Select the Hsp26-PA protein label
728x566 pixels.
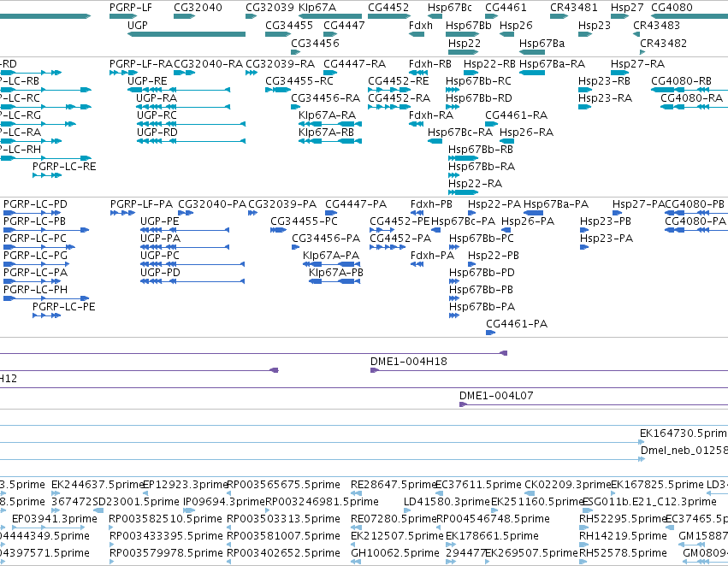pos(528,221)
